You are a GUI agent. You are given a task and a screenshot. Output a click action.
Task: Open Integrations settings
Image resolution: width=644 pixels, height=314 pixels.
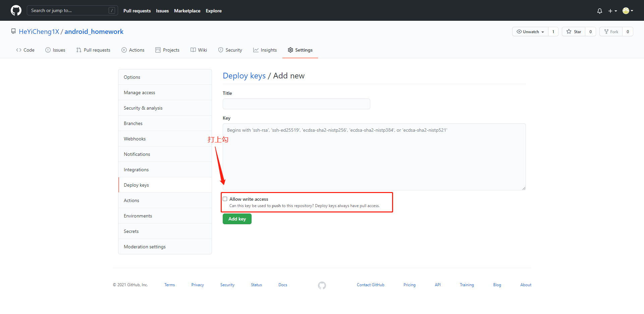[x=165, y=170]
